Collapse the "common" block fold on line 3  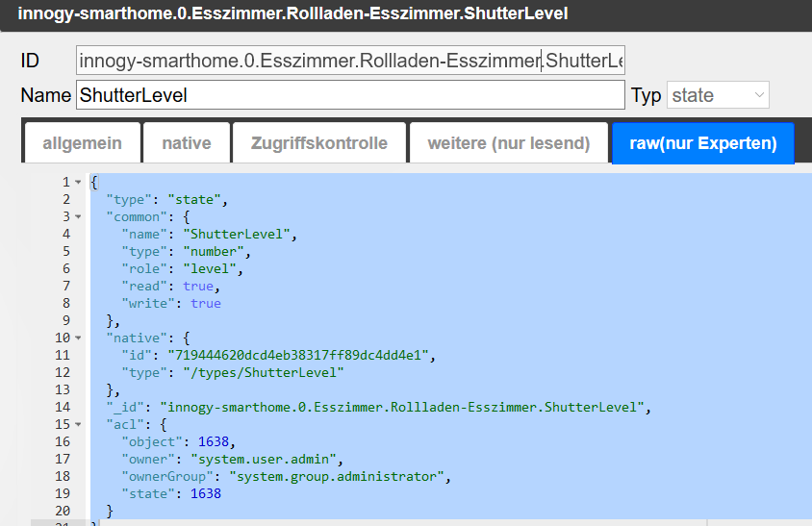(78, 217)
